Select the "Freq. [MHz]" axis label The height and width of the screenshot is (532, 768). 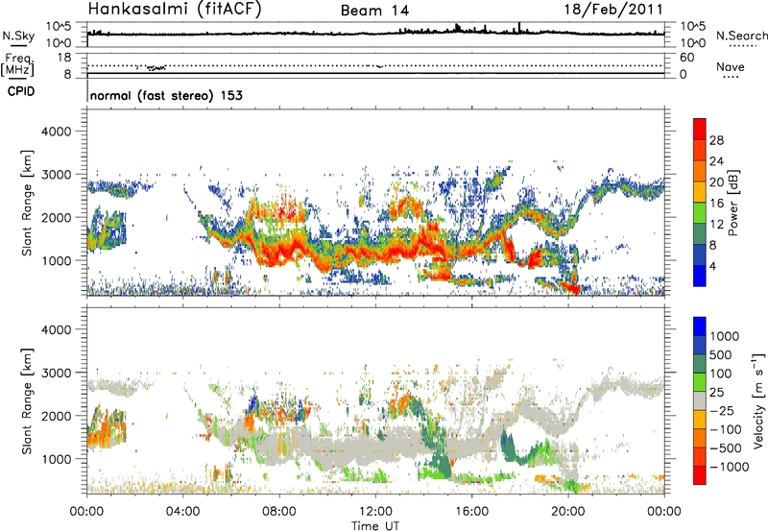[18, 64]
